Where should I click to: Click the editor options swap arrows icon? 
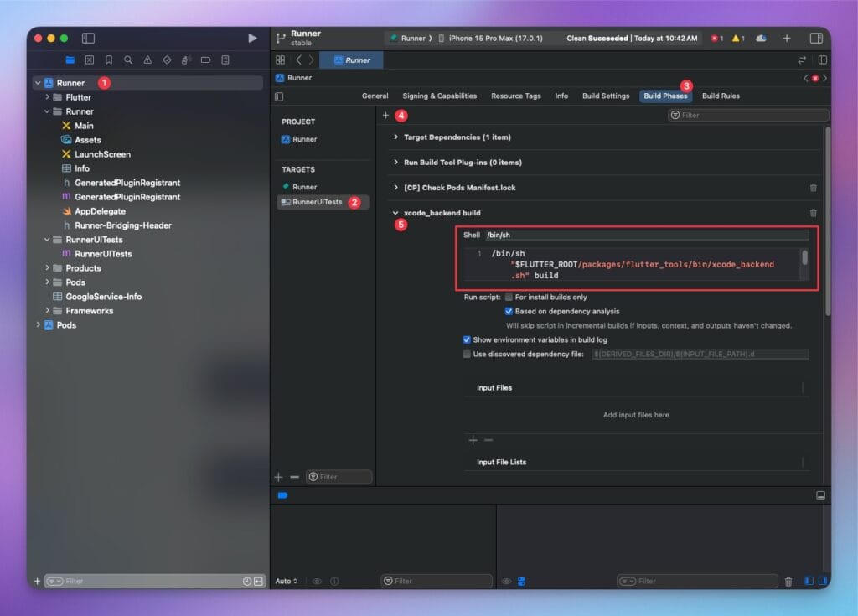[802, 60]
